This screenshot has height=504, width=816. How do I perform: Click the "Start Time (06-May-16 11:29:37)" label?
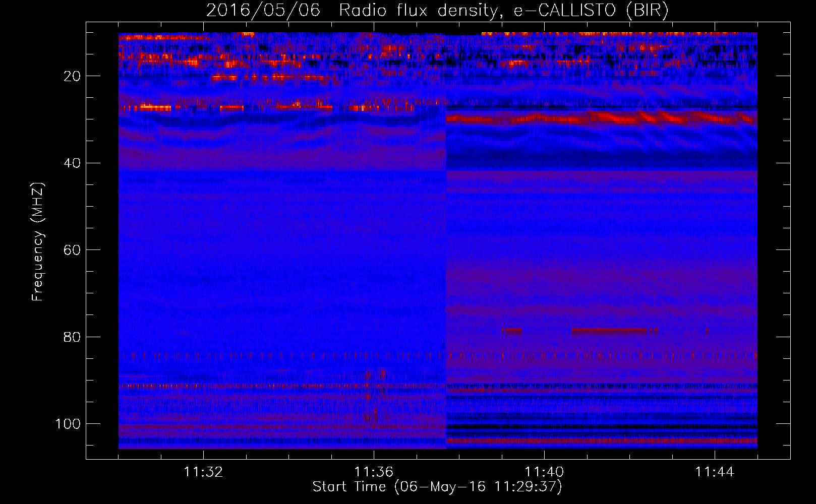click(437, 487)
